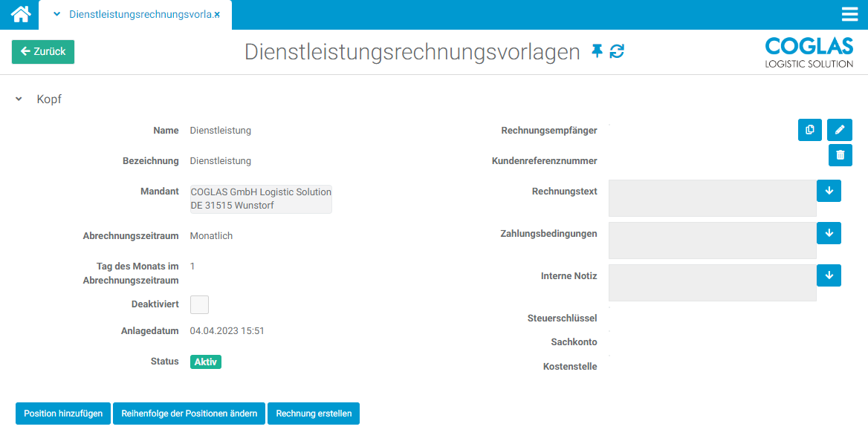
Task: Pin the page using pushpin icon
Action: coord(597,51)
